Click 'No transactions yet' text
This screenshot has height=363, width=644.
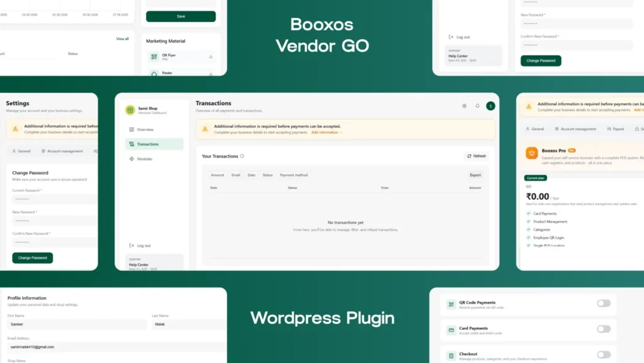tap(345, 223)
